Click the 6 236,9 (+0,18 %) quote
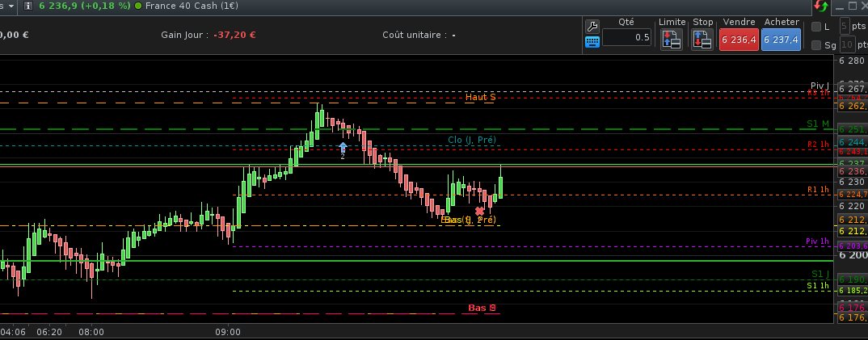868x340 pixels. point(83,6)
